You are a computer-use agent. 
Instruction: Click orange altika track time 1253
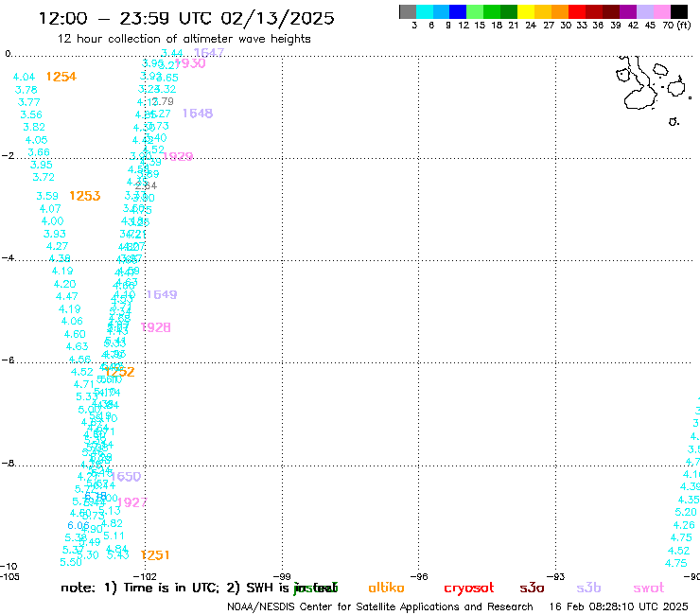pos(85,196)
